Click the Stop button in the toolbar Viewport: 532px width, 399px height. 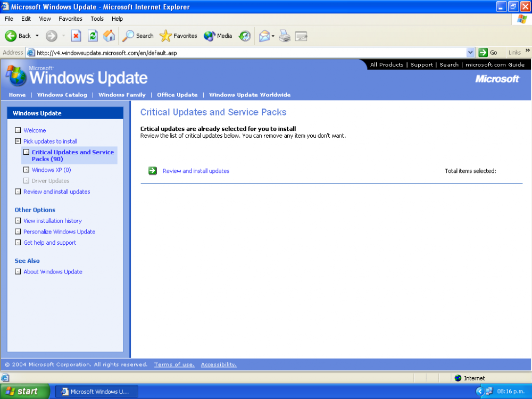pos(76,36)
